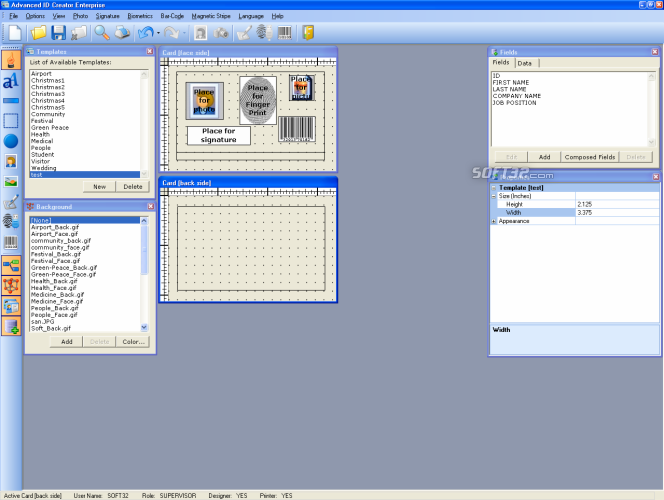Screen dimensions: 664x500
Task: Open the Undo history dropdown arrow
Action: coord(158,33)
